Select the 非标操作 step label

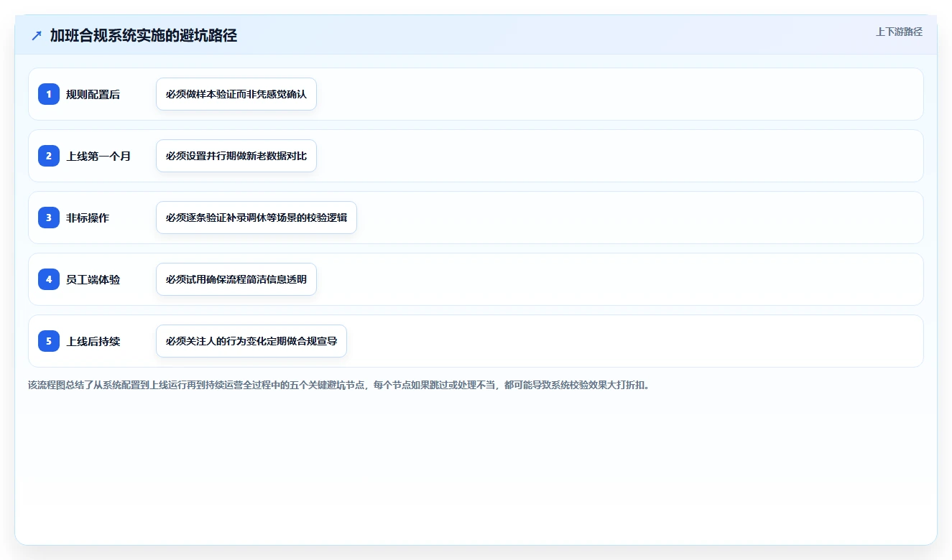click(x=88, y=218)
